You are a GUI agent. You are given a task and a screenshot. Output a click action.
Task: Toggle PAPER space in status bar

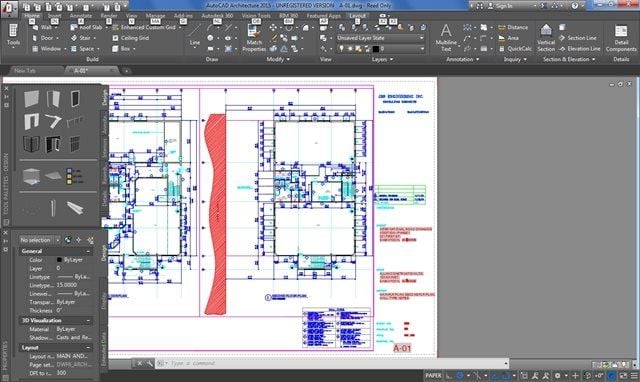pos(433,375)
